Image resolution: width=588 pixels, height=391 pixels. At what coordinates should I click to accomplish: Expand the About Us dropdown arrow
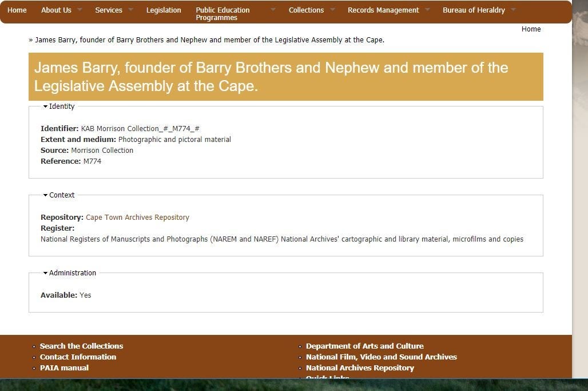click(x=80, y=9)
